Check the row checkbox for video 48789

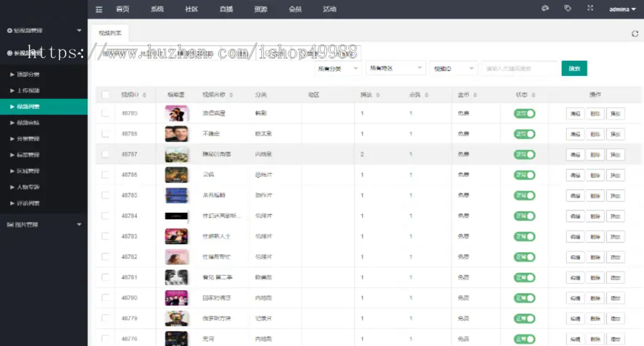pos(106,113)
